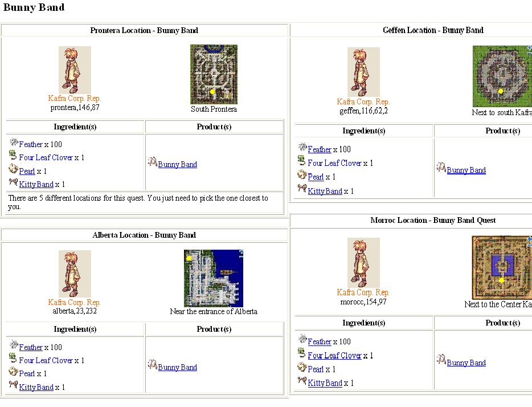Click Bunny Band icon in Alberta products
Viewport: 532px width, 407px height.
(152, 365)
